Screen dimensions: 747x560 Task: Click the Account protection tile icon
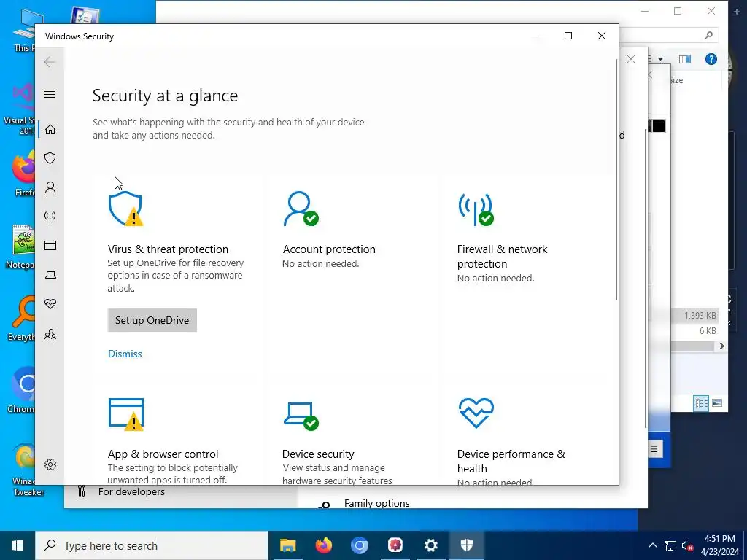301,209
